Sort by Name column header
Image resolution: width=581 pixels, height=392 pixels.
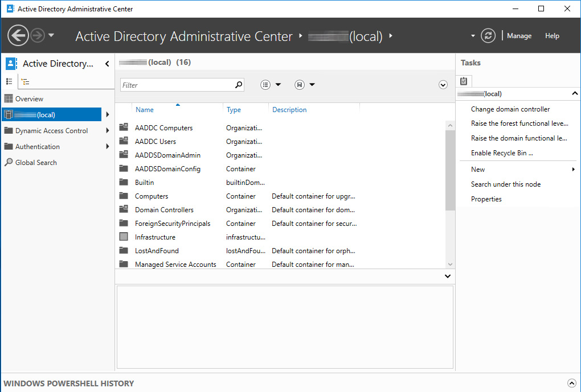(145, 110)
